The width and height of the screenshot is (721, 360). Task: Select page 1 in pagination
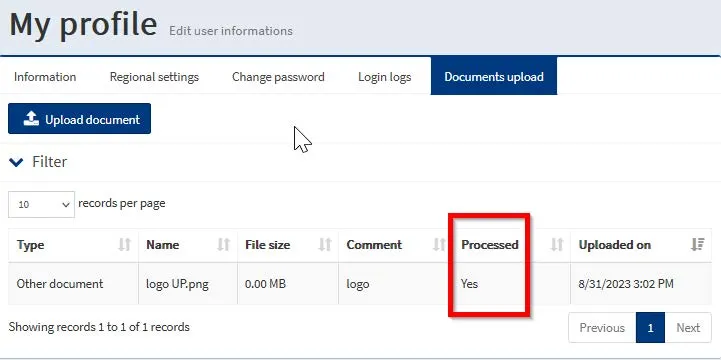pos(650,328)
